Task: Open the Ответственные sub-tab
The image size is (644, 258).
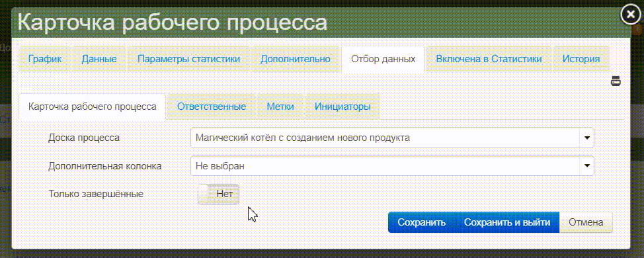Action: pos(212,107)
